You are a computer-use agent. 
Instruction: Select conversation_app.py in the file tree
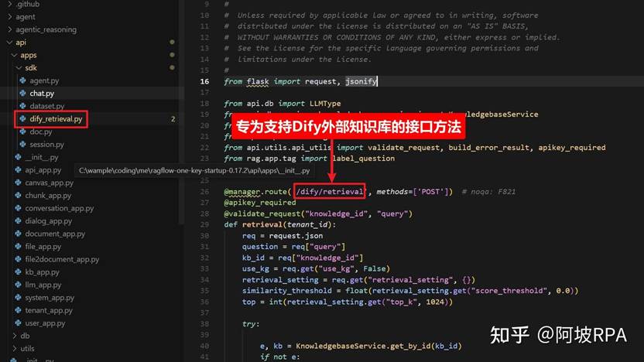tap(59, 208)
